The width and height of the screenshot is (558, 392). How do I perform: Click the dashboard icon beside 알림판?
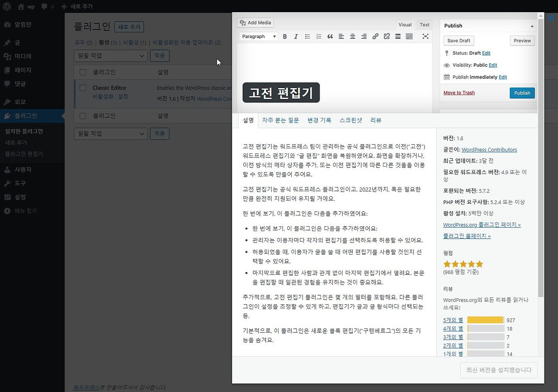7,24
